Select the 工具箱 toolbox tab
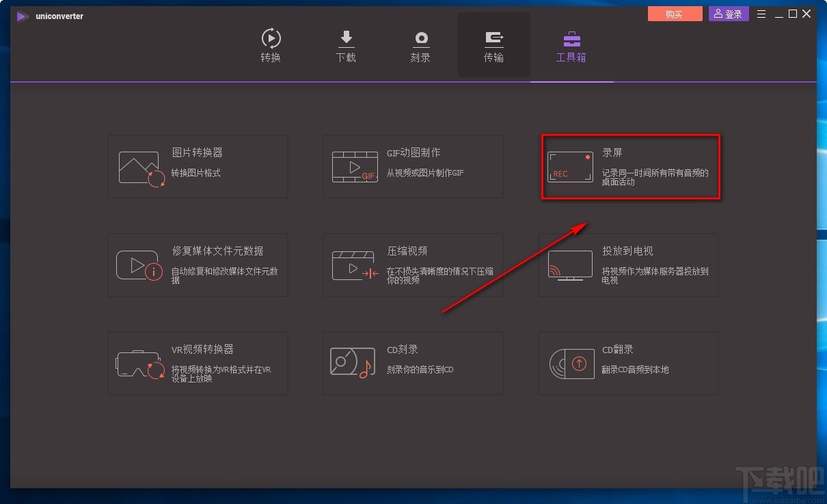Image resolution: width=827 pixels, height=504 pixels. pyautogui.click(x=571, y=45)
